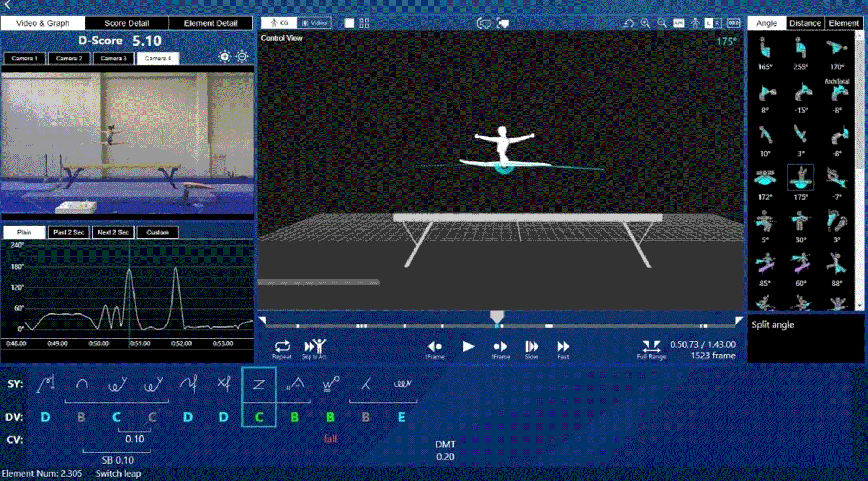Select the Plain graph mode
Screen dimensions: 868x481
[x=24, y=232]
